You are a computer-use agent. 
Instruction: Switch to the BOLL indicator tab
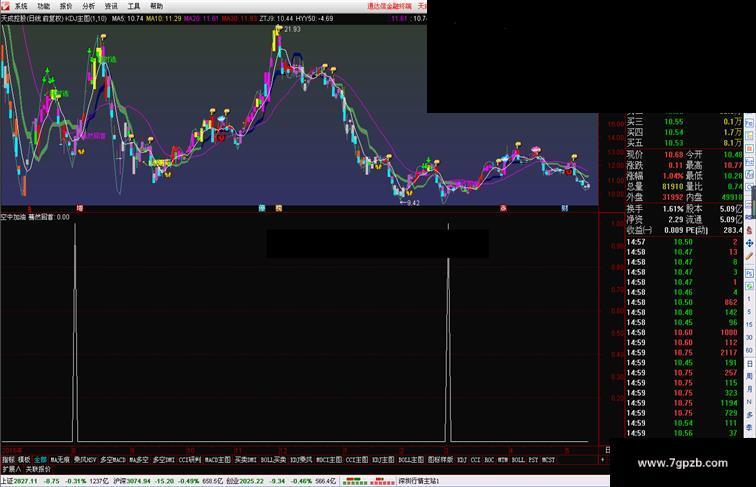coord(518,460)
